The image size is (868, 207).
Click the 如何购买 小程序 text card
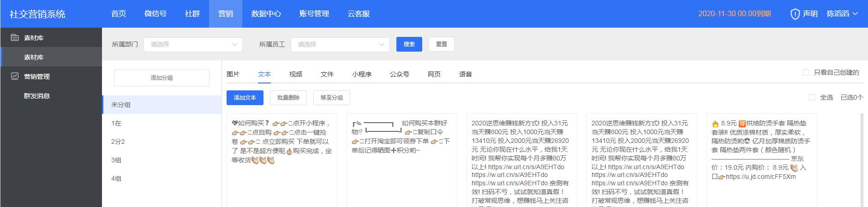click(x=282, y=160)
